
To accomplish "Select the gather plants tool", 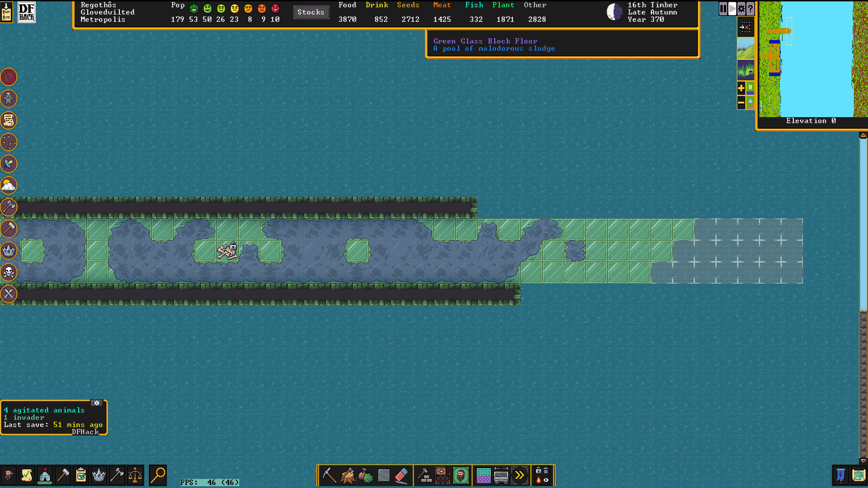I will click(x=365, y=475).
